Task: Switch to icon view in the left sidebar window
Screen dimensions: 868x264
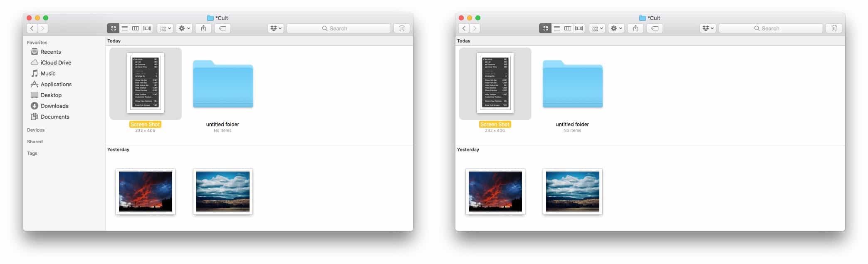Action: [x=113, y=28]
